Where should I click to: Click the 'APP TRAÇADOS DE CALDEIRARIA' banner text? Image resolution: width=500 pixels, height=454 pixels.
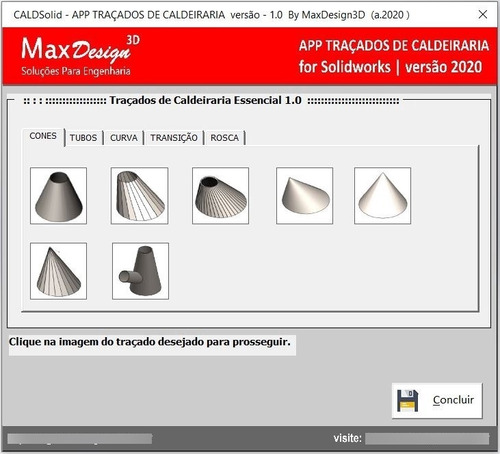pyautogui.click(x=394, y=46)
